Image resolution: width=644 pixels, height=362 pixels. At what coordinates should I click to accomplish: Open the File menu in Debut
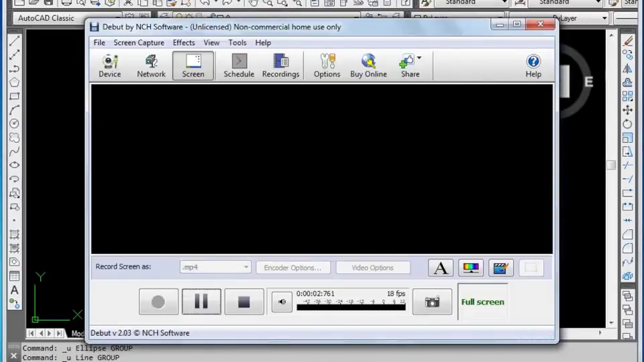(x=99, y=43)
